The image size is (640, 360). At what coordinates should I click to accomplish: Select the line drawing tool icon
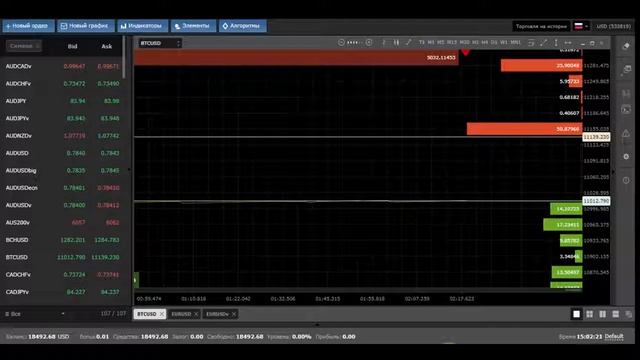pyautogui.click(x=408, y=42)
